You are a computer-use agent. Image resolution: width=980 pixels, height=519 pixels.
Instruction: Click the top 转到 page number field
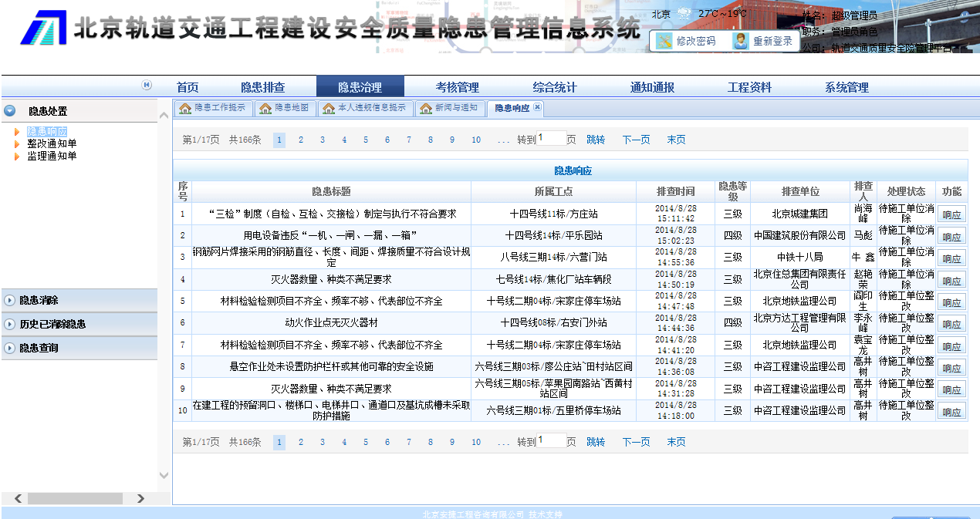551,139
